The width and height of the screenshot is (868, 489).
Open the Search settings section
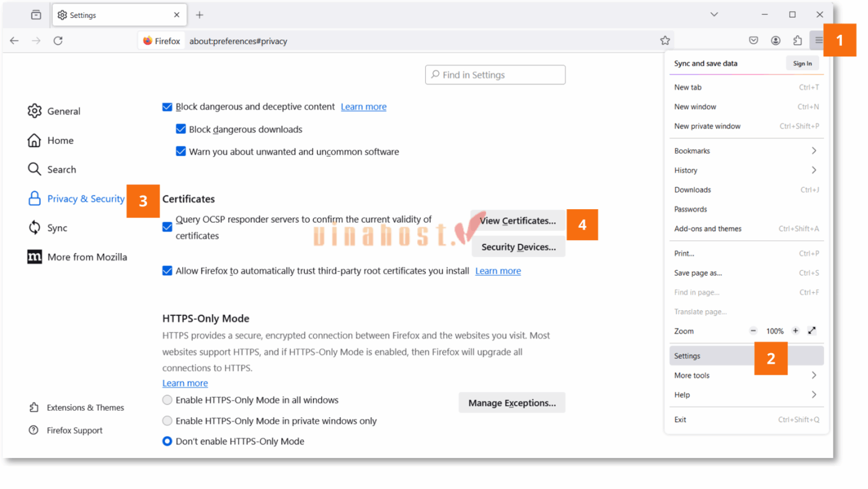[62, 169]
